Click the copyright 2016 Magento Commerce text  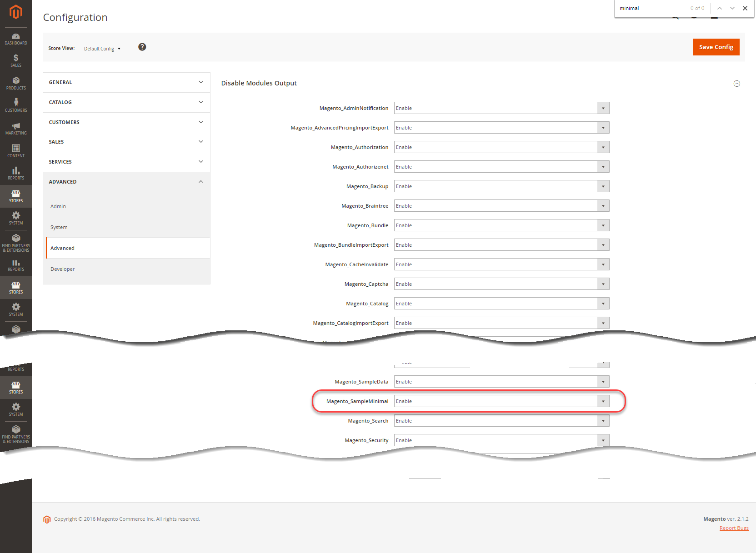click(x=127, y=519)
